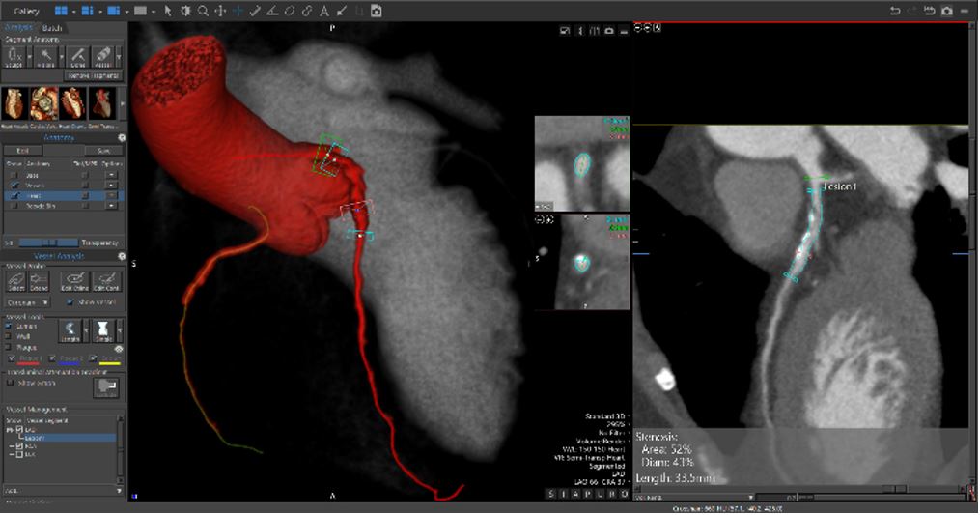Viewport: 980px width, 515px height.
Task: Uncheck the Show vessel checkbox
Action: pos(70,301)
